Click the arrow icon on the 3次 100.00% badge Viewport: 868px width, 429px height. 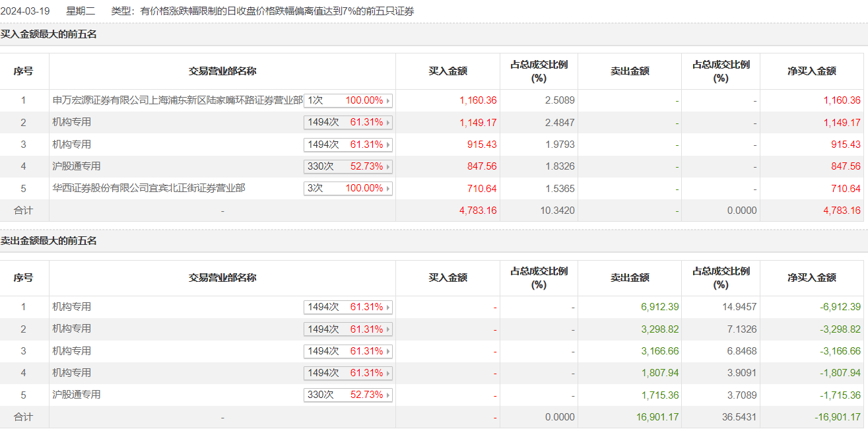point(388,189)
